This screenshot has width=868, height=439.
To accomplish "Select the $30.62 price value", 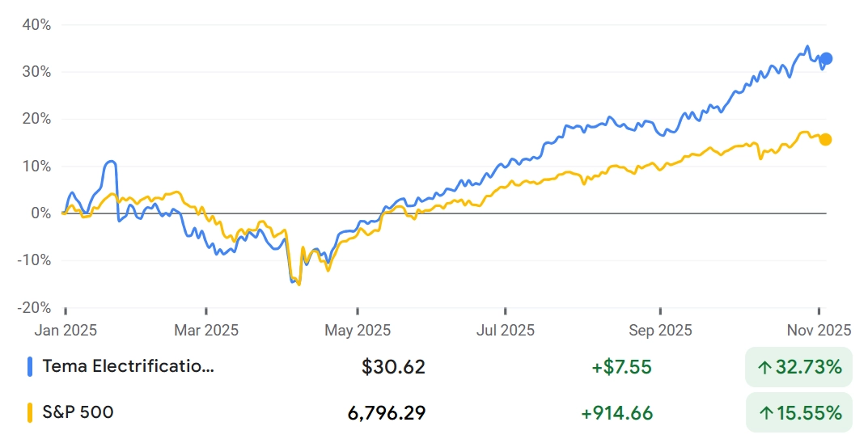I will [x=393, y=367].
